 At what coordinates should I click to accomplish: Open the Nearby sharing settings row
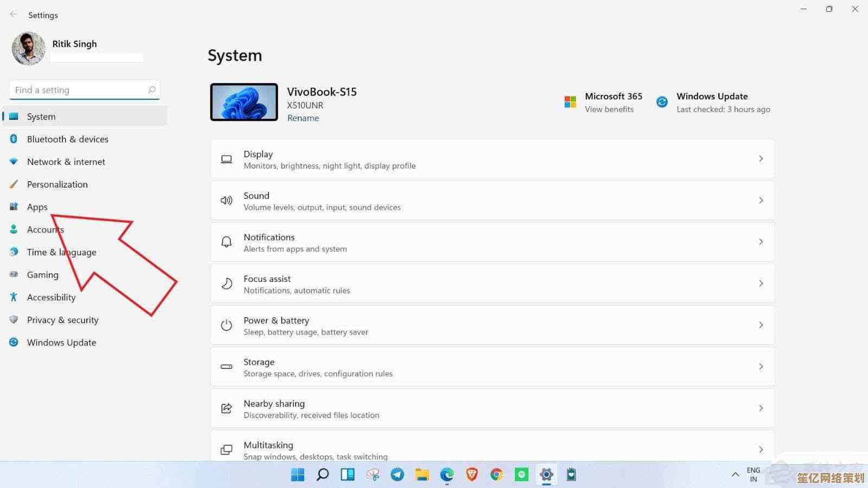(x=492, y=408)
